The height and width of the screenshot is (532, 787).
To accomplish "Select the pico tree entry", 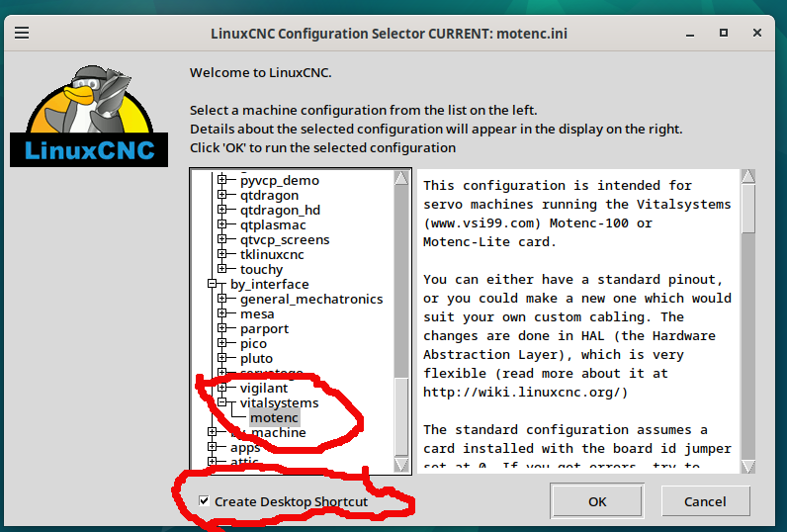I will point(253,344).
